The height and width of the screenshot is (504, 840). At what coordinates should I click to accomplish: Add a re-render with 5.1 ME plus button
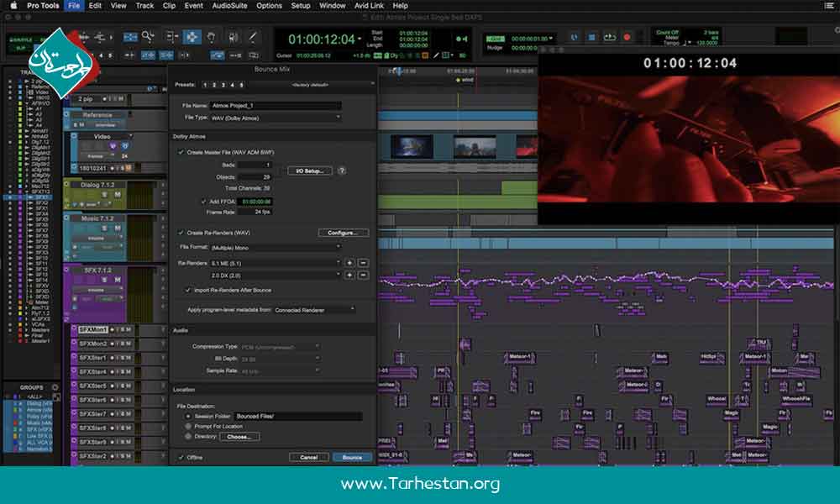(x=349, y=263)
